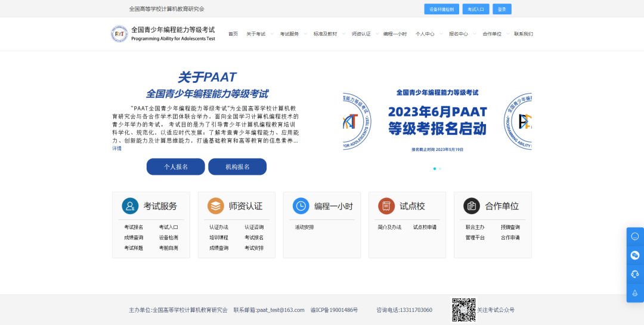Click the 考试服务 blue person icon

pyautogui.click(x=130, y=206)
